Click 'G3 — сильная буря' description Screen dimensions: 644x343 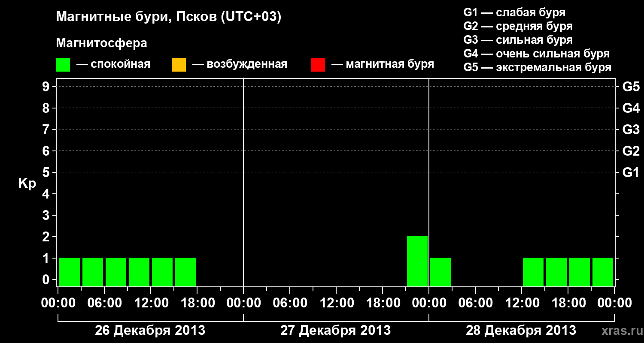(518, 40)
